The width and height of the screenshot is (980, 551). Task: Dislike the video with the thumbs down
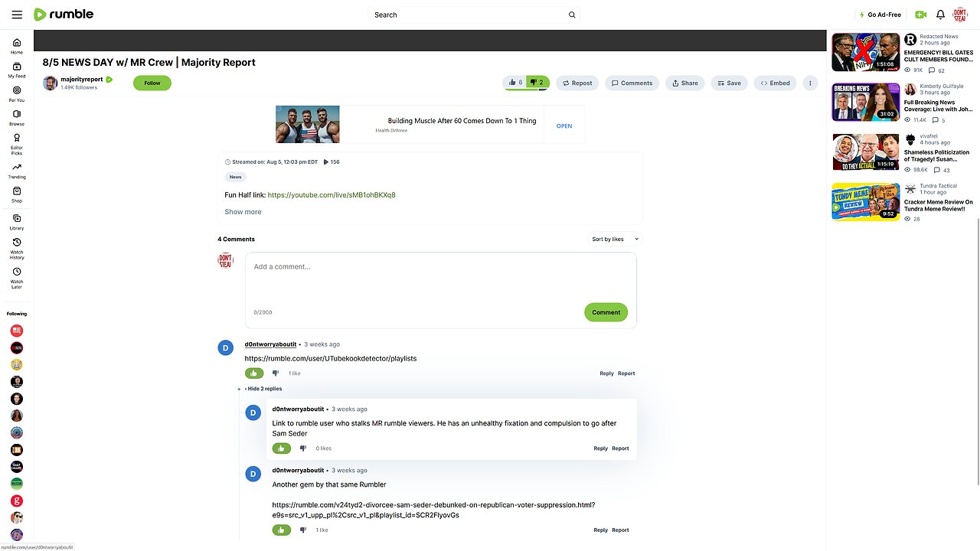538,83
